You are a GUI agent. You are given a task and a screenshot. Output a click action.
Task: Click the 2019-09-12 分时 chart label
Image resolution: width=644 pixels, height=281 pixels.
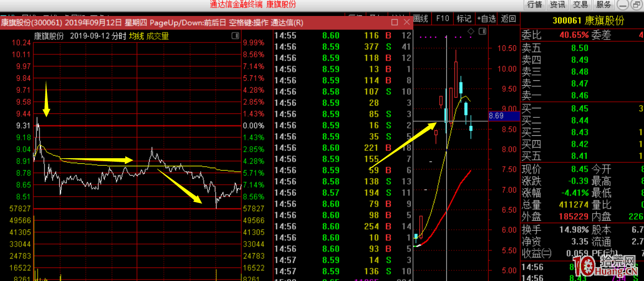[98, 36]
